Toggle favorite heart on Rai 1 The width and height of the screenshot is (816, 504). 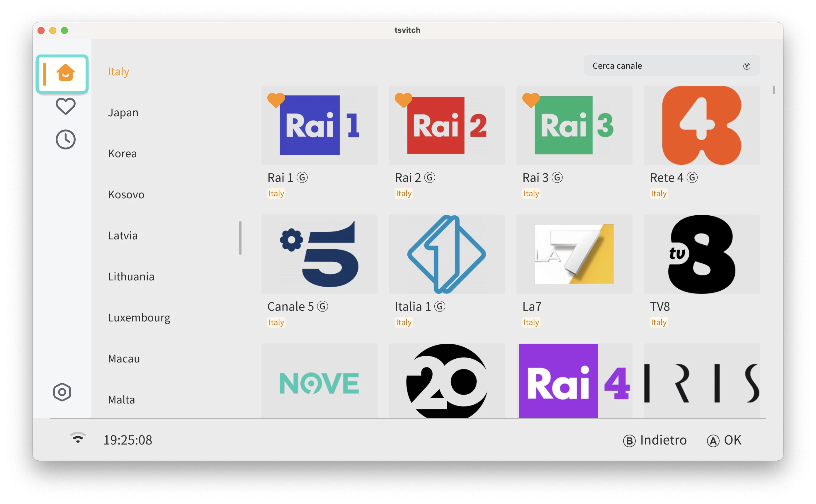(x=276, y=100)
